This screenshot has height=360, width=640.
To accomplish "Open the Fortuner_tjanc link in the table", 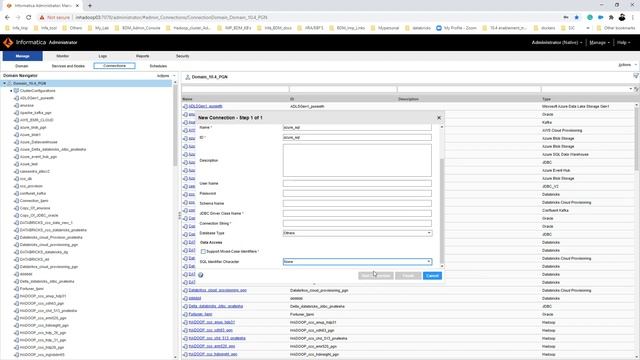I will point(200,315).
